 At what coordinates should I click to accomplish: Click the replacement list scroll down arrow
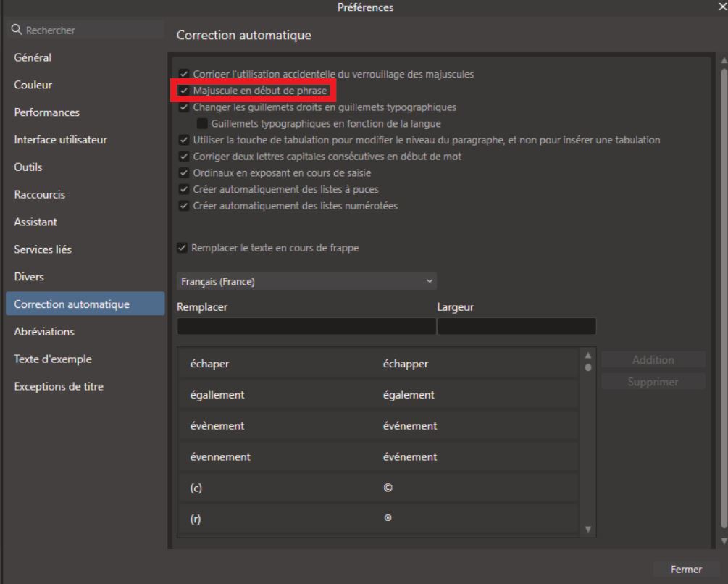tap(588, 529)
